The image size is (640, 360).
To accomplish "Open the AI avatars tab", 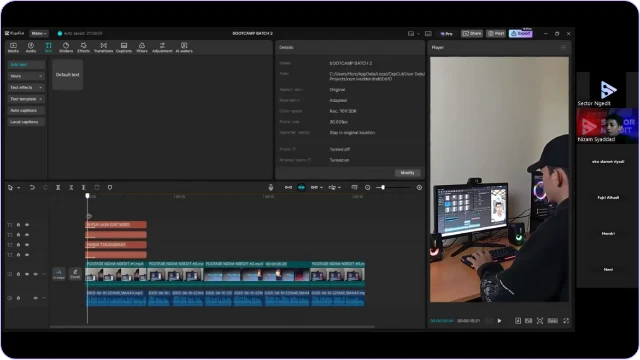I will coord(184,47).
